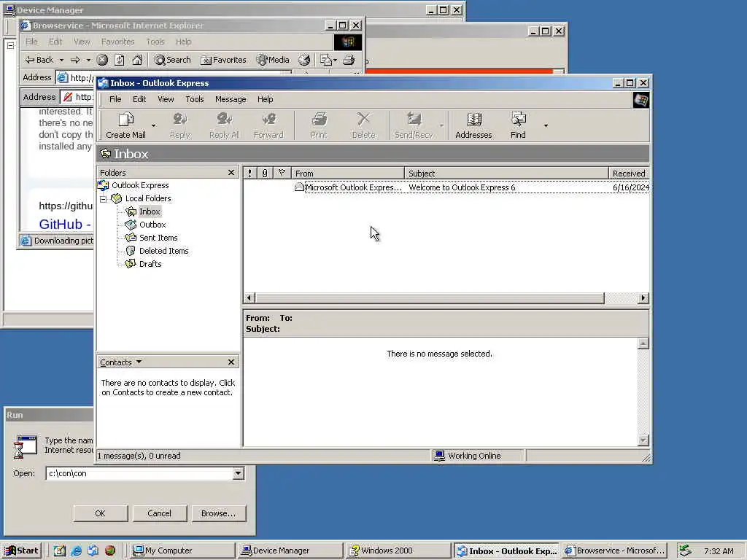Click the Stop icon in Internet Explorer toolbar
Screen dimensions: 747x560
pyautogui.click(x=102, y=60)
